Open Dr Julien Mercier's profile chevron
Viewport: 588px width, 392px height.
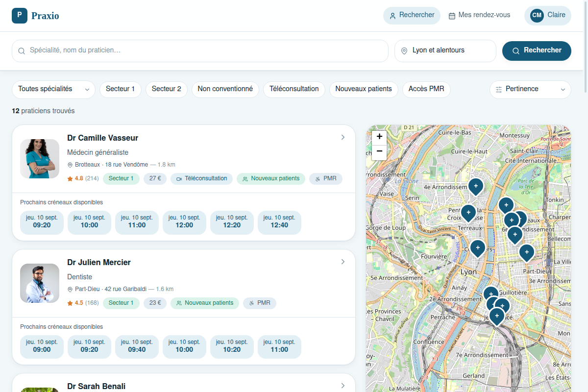(x=343, y=262)
